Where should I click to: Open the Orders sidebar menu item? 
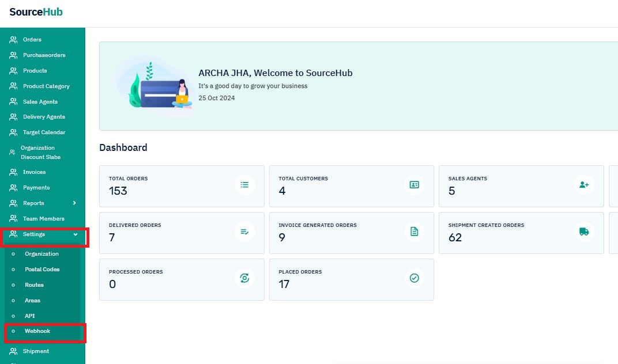coord(32,40)
